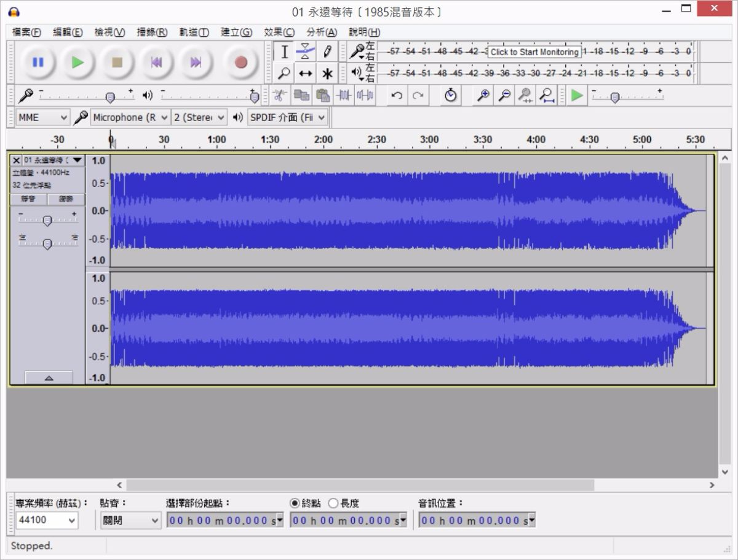Start playback with the large Play button

click(77, 62)
